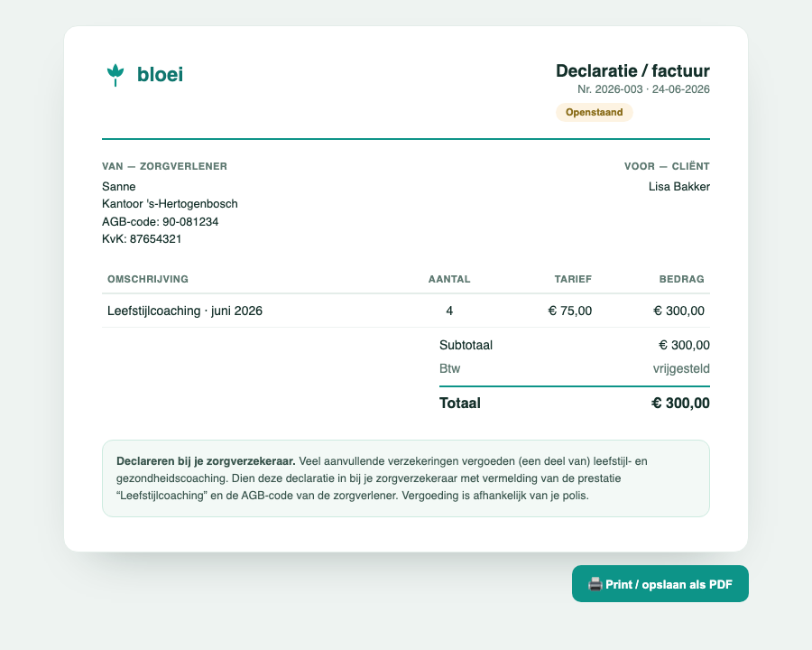Click the Declareren bij je zorgverzekeraar notice

[406, 478]
